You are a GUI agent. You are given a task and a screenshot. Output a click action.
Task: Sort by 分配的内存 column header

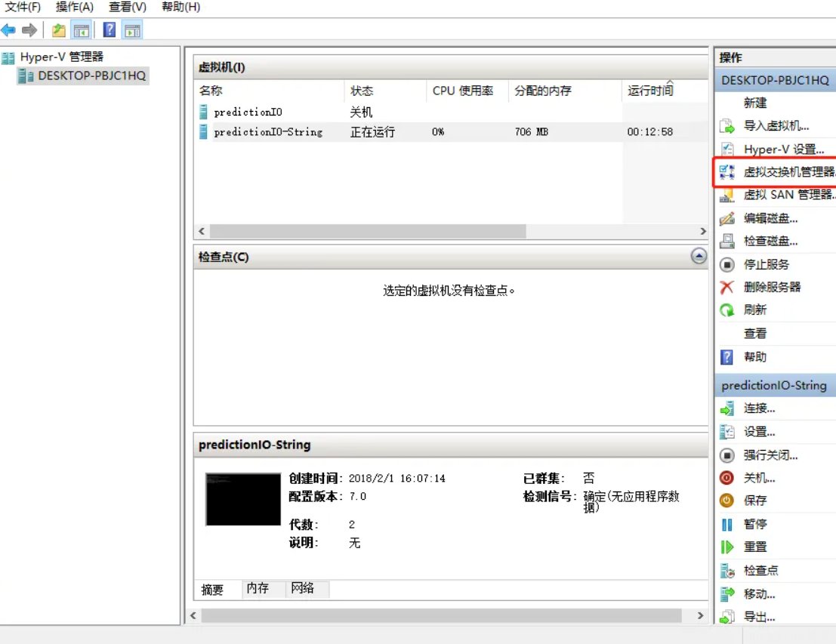565,91
